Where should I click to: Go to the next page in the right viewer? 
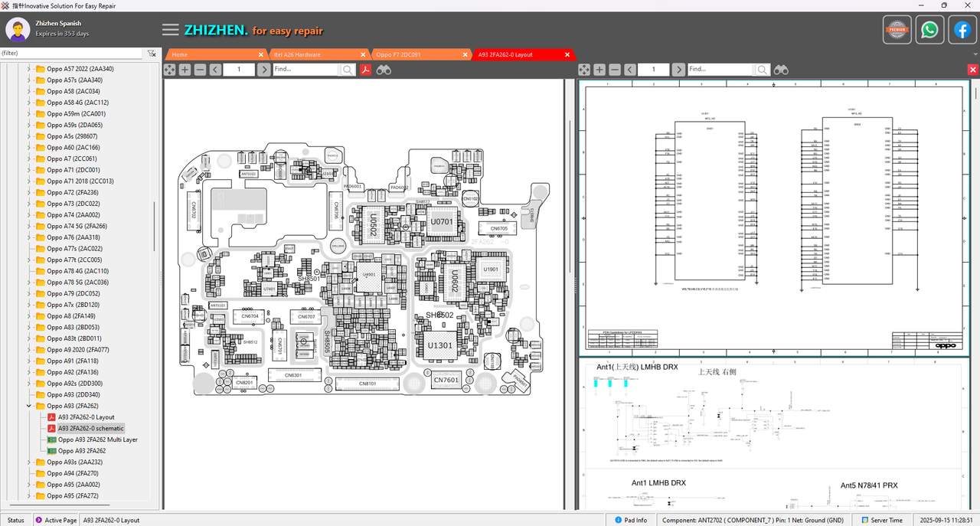pyautogui.click(x=678, y=70)
